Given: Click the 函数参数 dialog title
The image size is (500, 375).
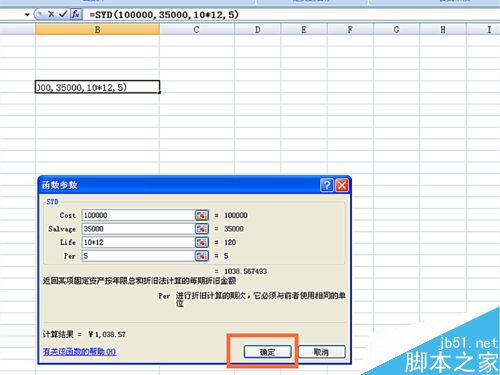Looking at the screenshot, I should (x=60, y=185).
